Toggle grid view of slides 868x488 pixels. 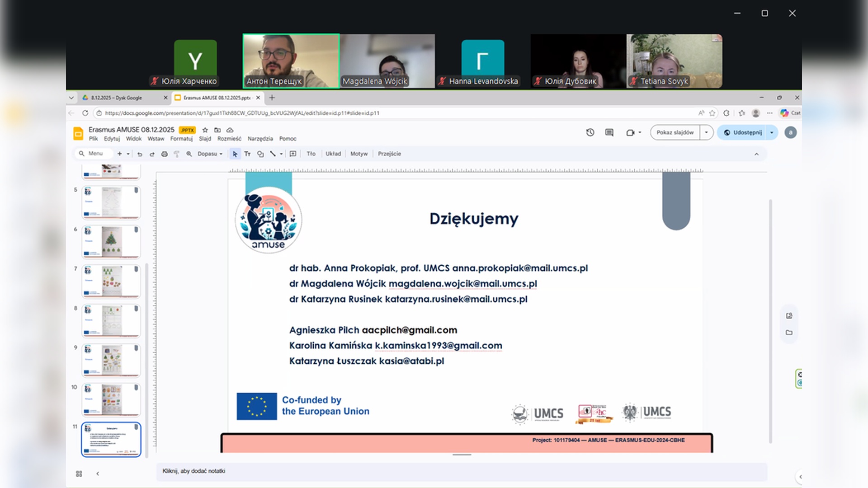79,474
